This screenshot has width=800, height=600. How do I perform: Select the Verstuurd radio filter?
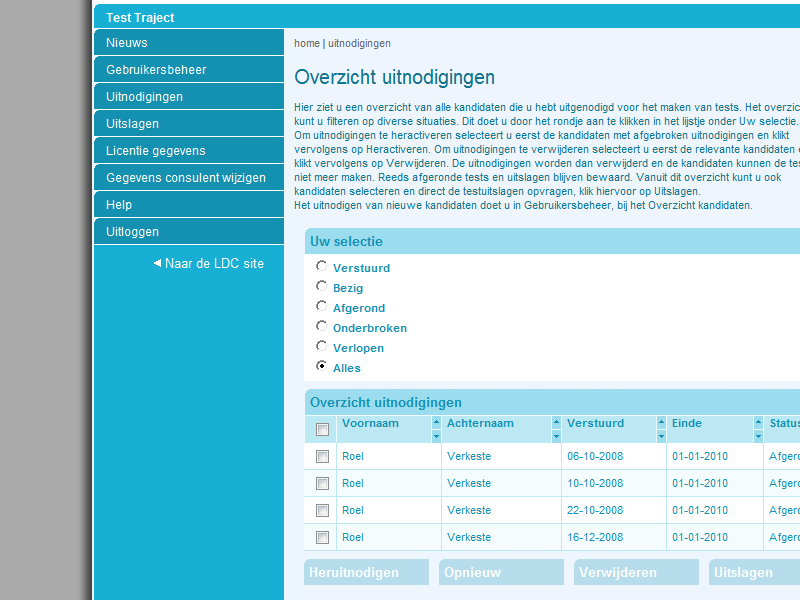pos(321,266)
